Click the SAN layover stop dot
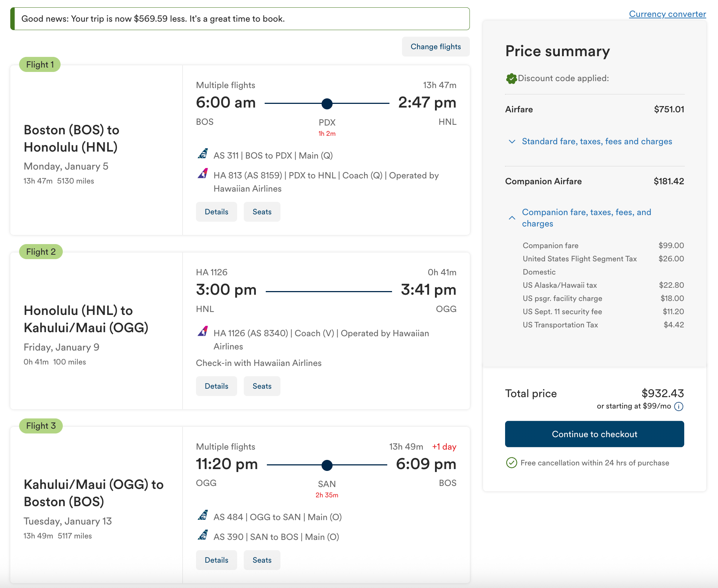The height and width of the screenshot is (588, 718). pos(327,465)
